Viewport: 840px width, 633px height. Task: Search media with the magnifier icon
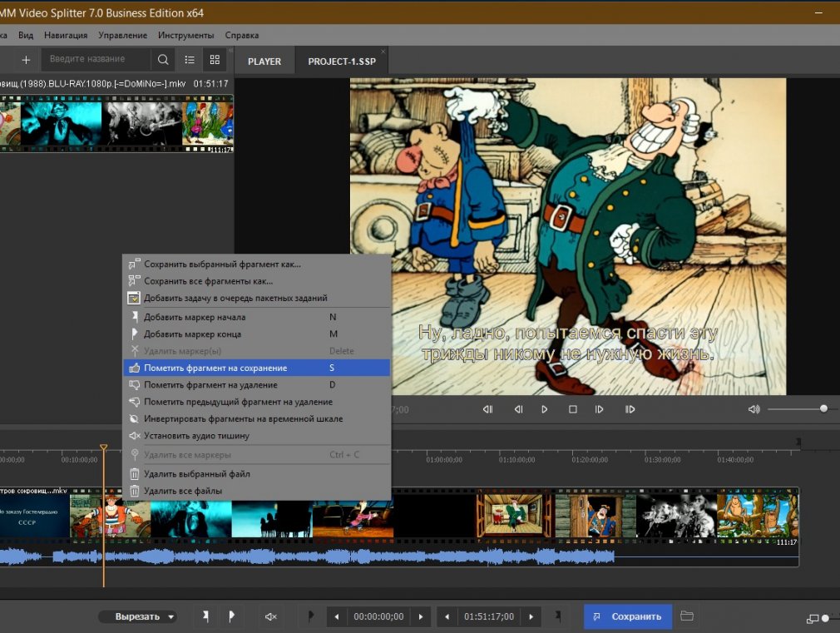(163, 60)
